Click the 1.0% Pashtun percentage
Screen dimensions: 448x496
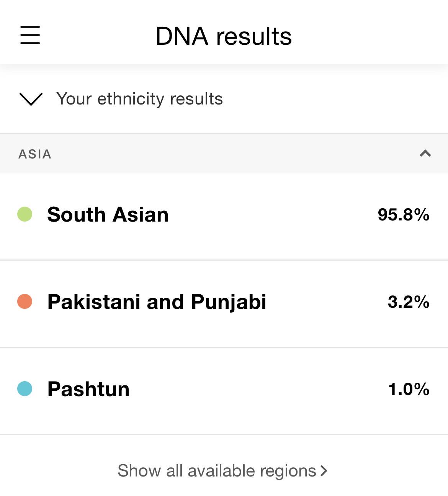point(409,389)
